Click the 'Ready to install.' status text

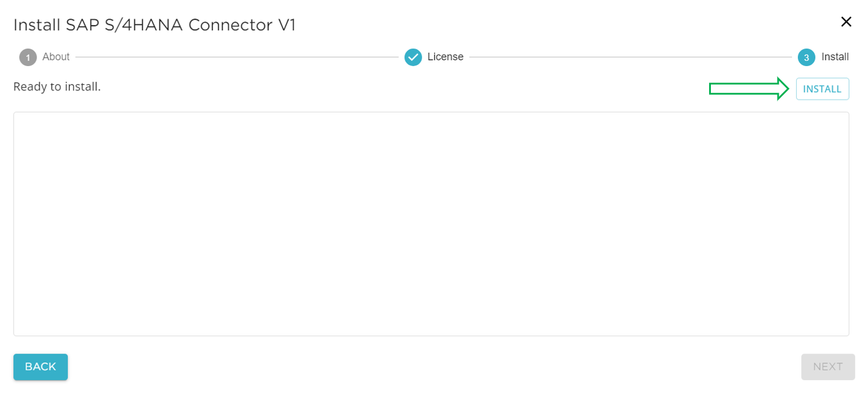(x=56, y=87)
